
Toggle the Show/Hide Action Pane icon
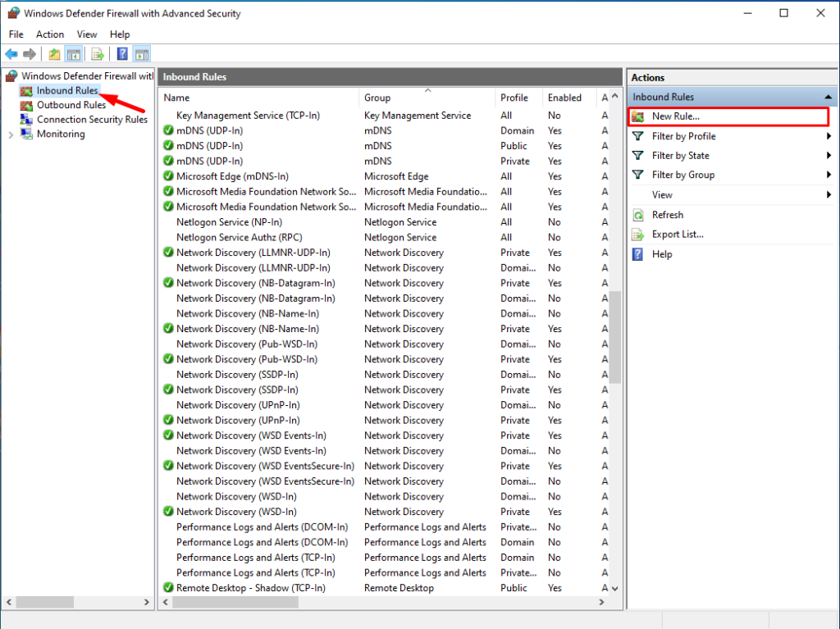[142, 53]
